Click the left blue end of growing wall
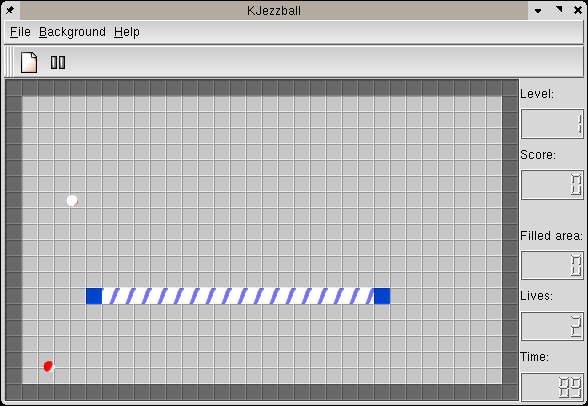Viewport: 588px width, 406px height. (x=94, y=296)
